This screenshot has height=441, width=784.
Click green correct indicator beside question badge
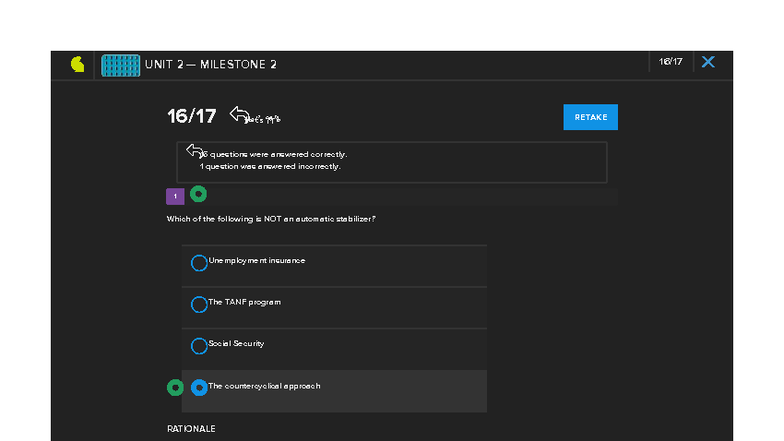pyautogui.click(x=198, y=194)
